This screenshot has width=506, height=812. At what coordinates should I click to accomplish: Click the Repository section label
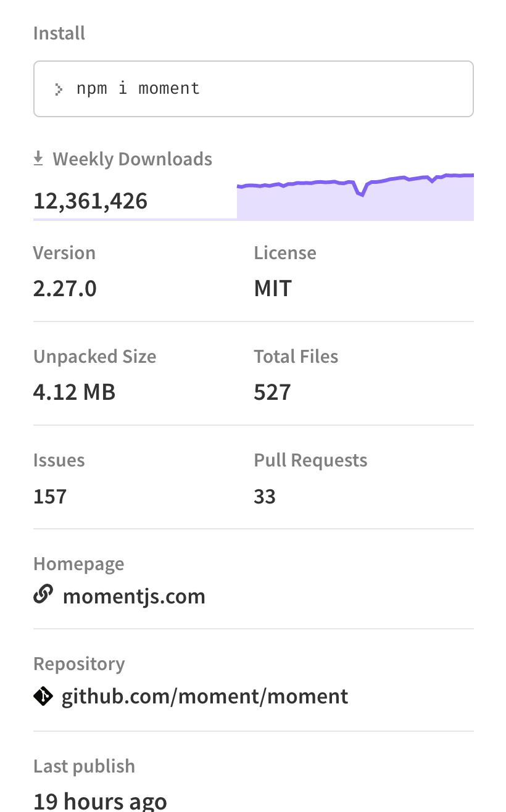[79, 663]
